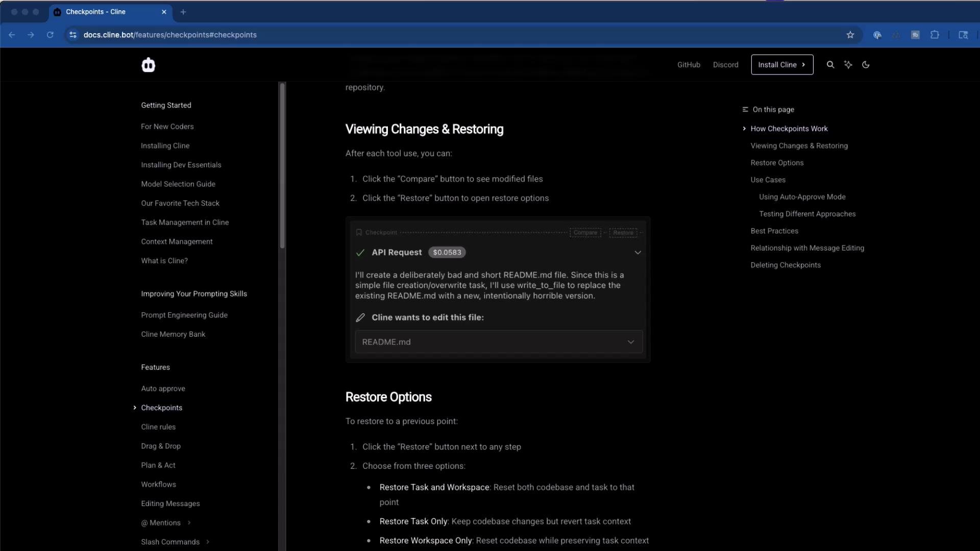
Task: Select Checkpoints in the sidebar
Action: [161, 408]
